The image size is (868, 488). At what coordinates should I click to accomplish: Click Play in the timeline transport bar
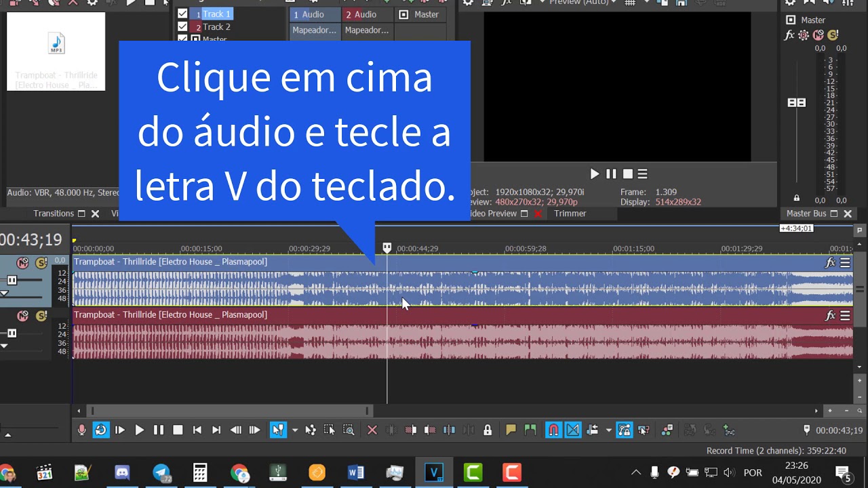point(140,430)
